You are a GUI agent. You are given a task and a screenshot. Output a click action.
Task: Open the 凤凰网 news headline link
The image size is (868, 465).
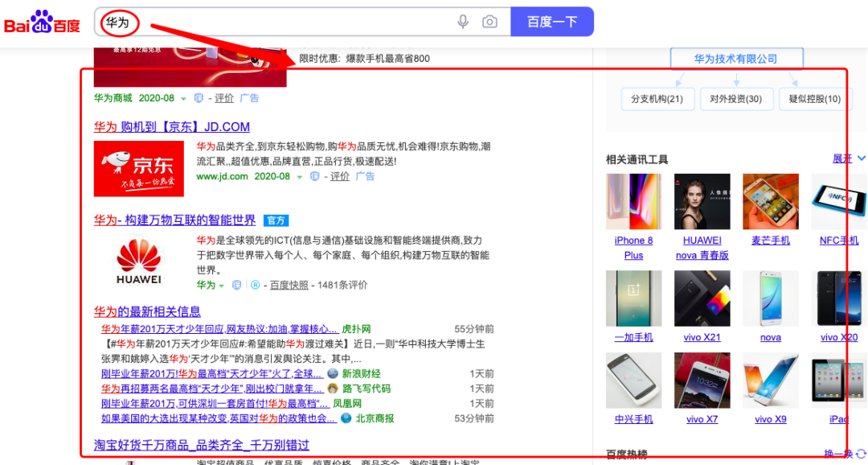215,404
